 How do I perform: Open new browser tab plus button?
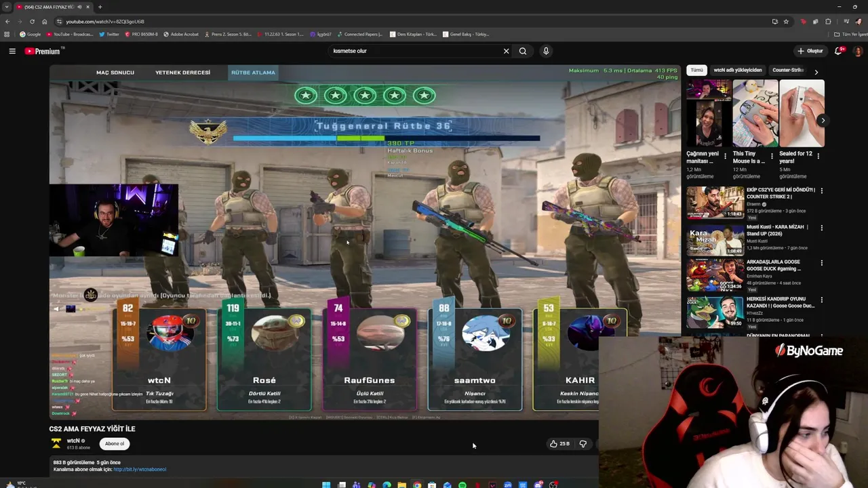[x=100, y=7]
